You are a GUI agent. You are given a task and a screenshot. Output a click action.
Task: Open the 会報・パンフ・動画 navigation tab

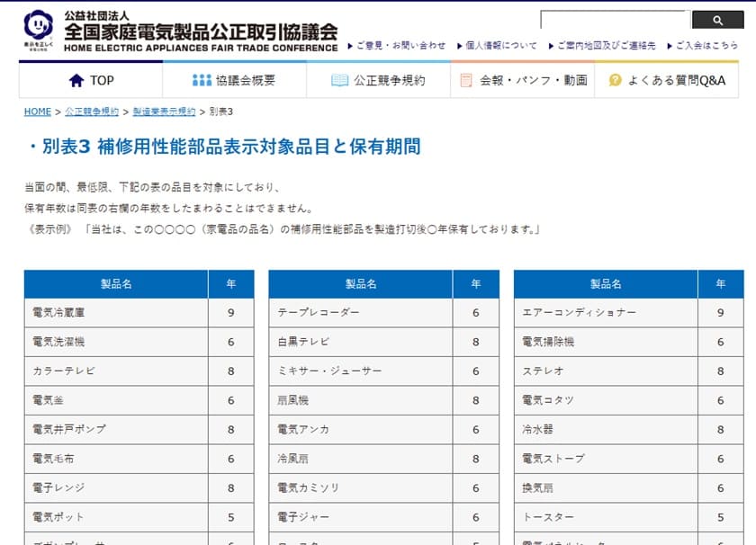523,80
